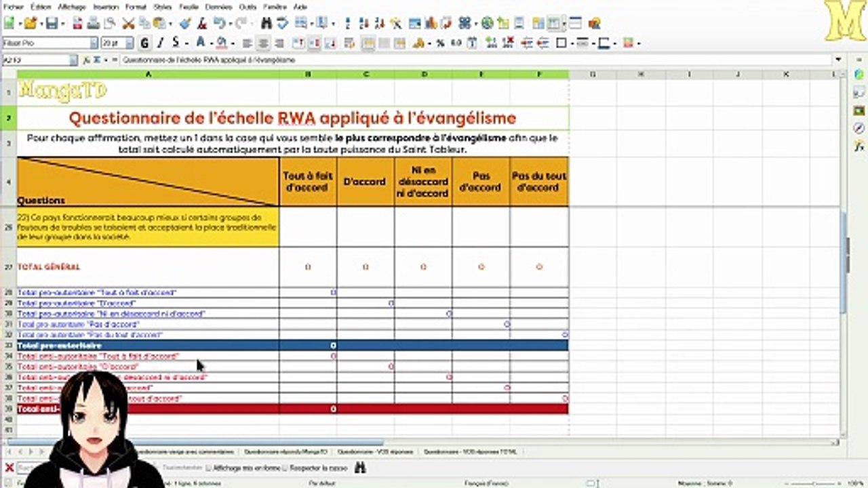Click Sort Ascending icon

point(365,23)
